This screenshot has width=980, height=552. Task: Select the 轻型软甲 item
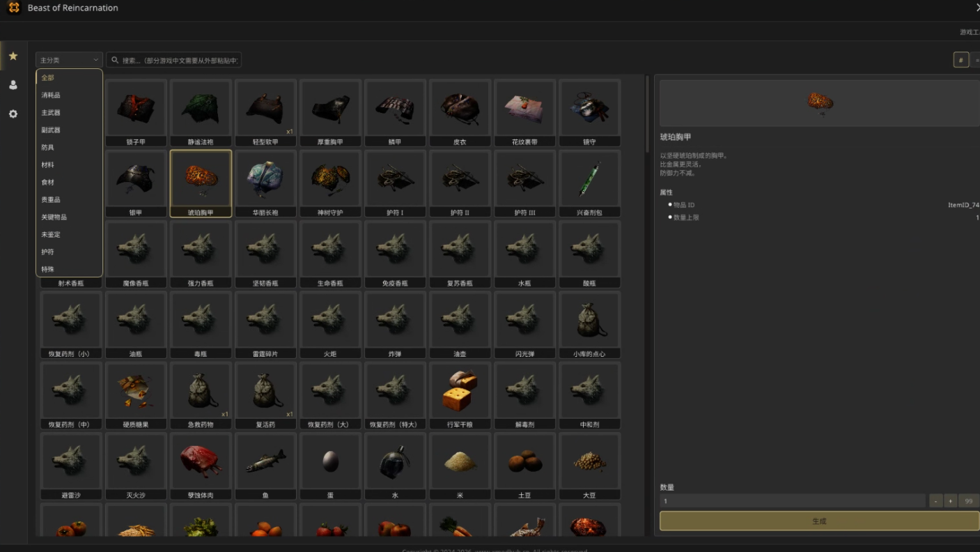point(265,112)
